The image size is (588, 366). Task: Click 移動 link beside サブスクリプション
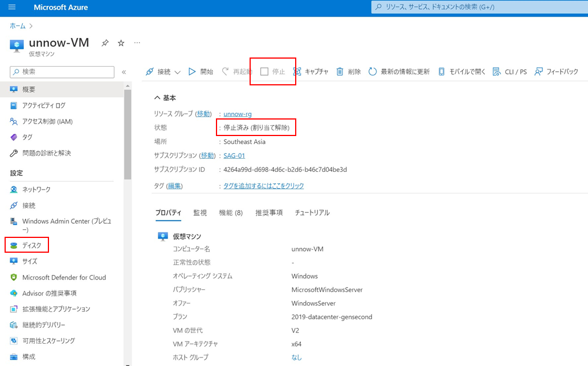click(207, 155)
